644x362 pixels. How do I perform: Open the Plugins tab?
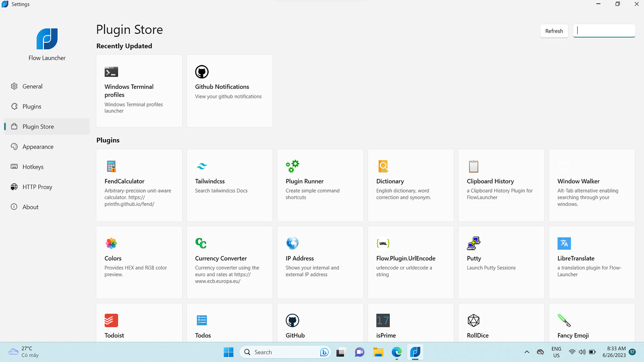(47, 107)
